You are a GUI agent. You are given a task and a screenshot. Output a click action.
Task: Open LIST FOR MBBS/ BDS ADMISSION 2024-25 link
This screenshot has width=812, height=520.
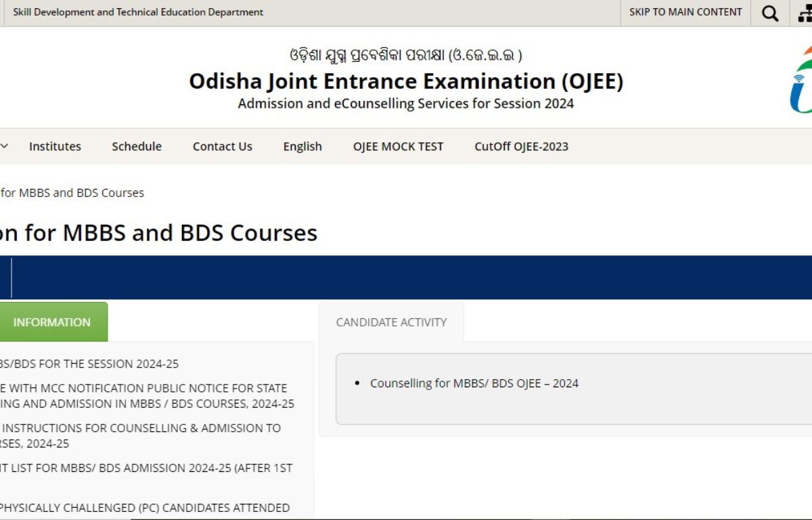[146, 468]
